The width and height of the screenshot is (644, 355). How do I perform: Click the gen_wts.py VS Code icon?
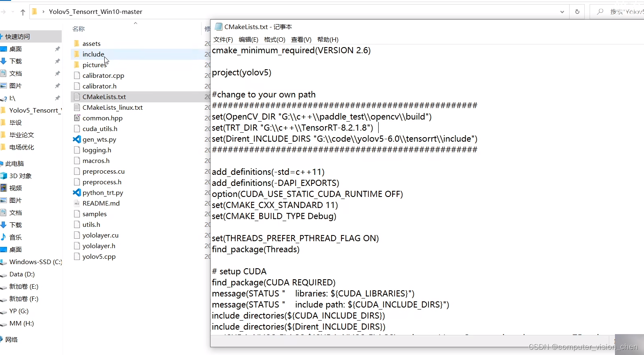77,139
